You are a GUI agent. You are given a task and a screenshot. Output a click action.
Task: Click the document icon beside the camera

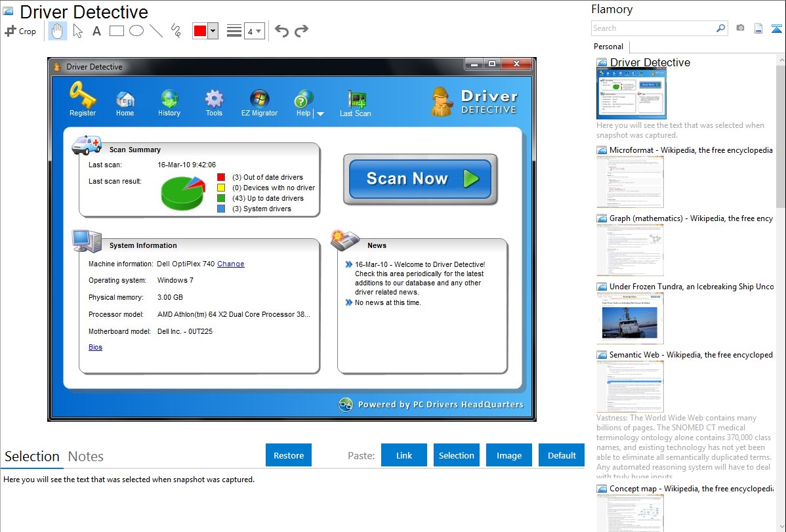[758, 28]
